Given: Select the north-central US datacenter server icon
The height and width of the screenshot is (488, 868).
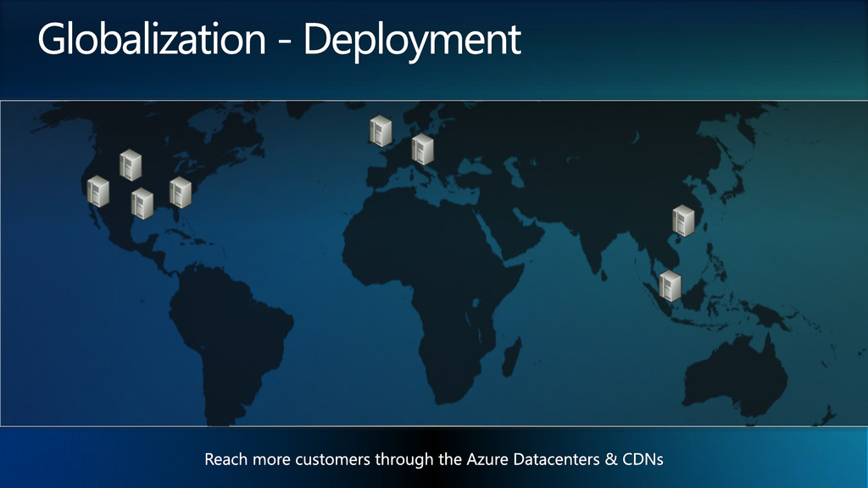Looking at the screenshot, I should pos(131,165).
